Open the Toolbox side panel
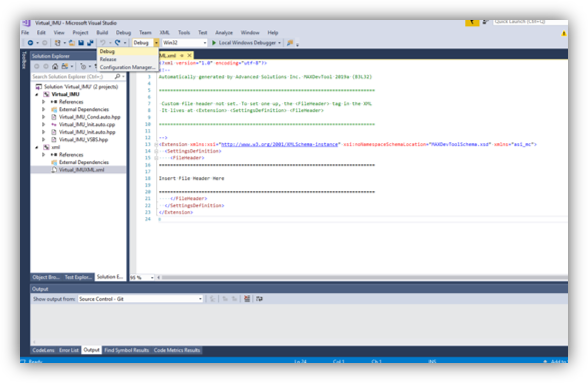Screen dimensions: 588x383 [24, 60]
